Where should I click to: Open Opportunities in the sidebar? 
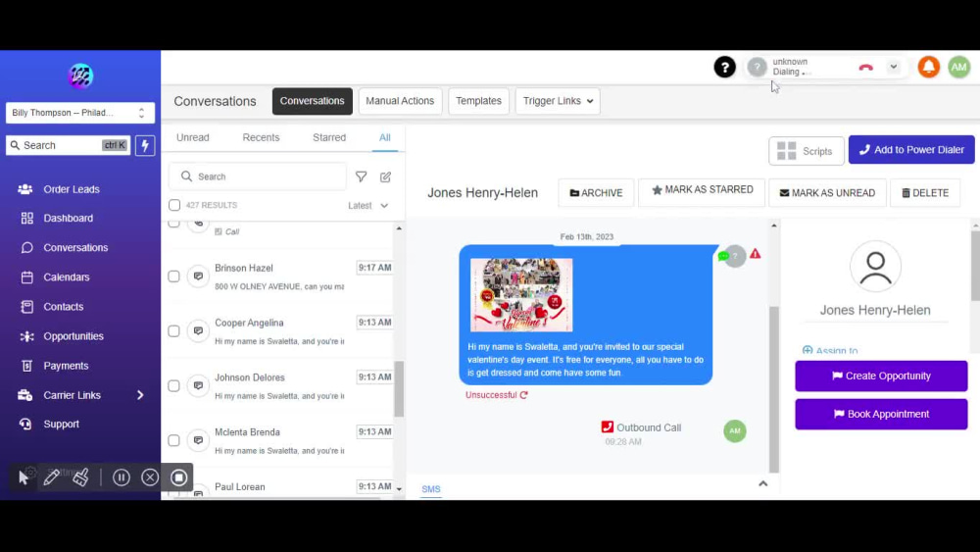coord(73,335)
